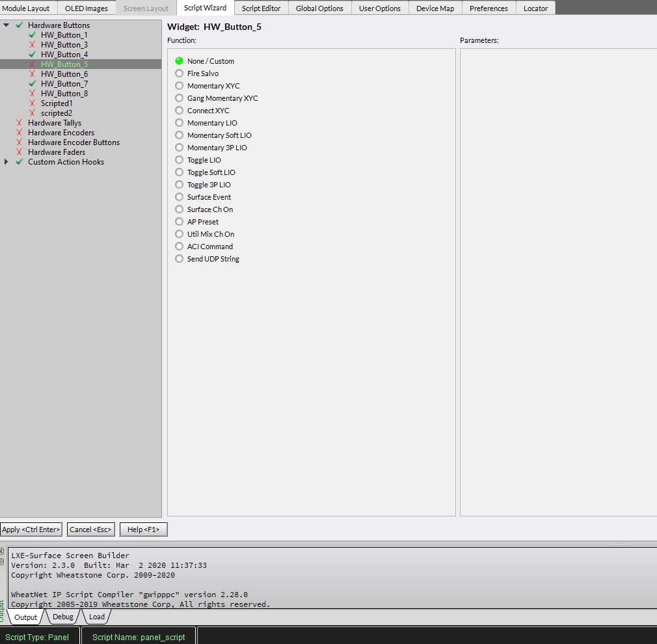Click the green check icon beside Custom Action Hooks
Image resolution: width=657 pixels, height=644 pixels.
pos(20,162)
